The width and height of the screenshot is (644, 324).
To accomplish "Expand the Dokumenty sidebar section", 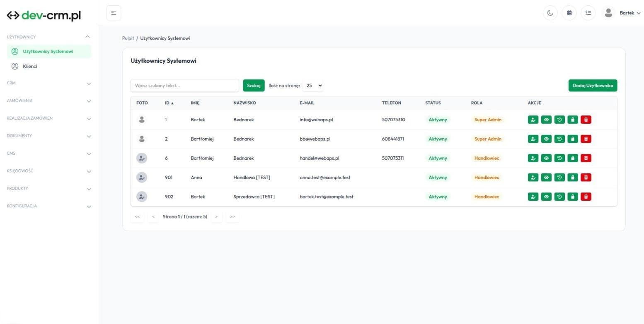I will (49, 136).
